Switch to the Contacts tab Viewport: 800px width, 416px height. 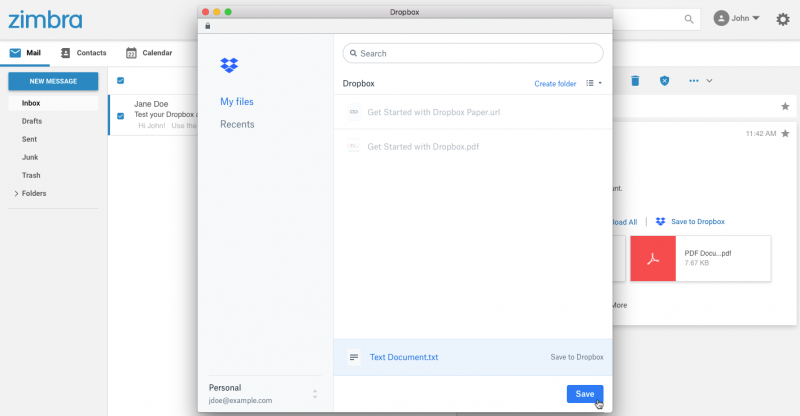tap(83, 53)
